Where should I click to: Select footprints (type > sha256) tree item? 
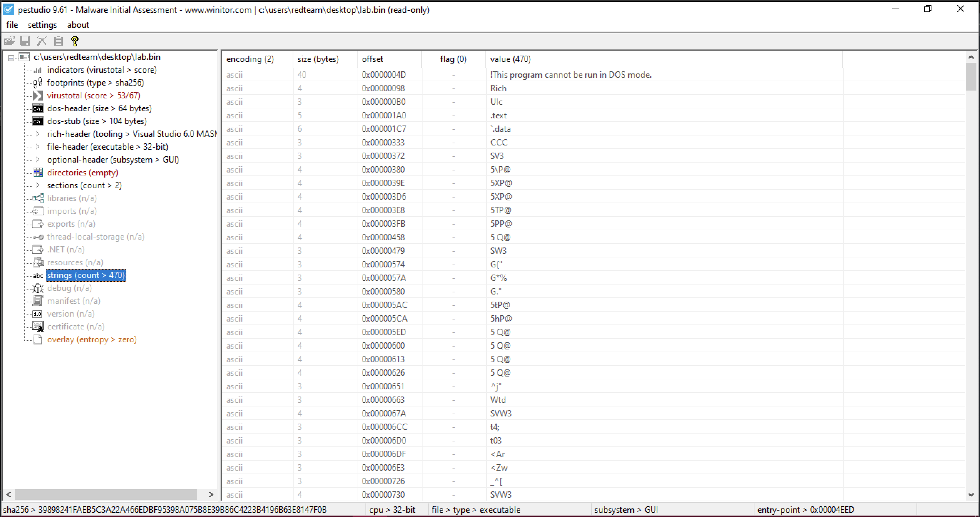[96, 82]
